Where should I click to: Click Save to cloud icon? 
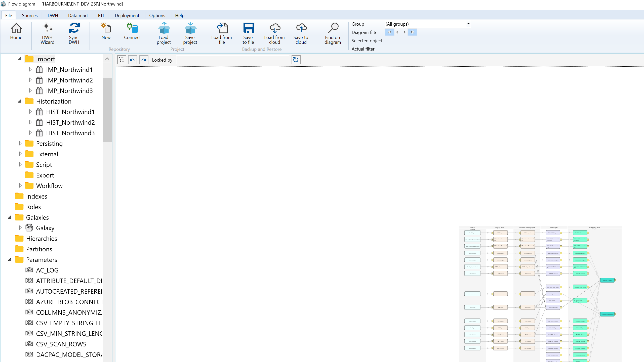(301, 33)
